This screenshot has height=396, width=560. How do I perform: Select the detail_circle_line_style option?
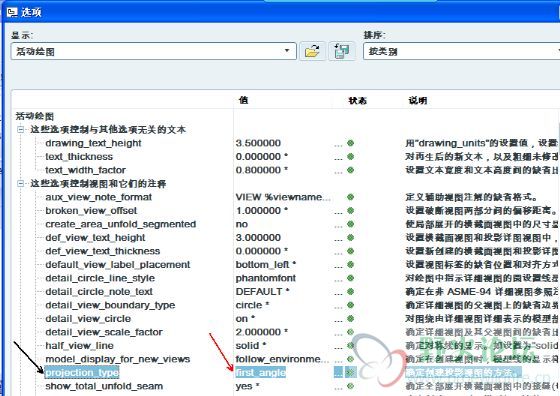[x=100, y=278]
